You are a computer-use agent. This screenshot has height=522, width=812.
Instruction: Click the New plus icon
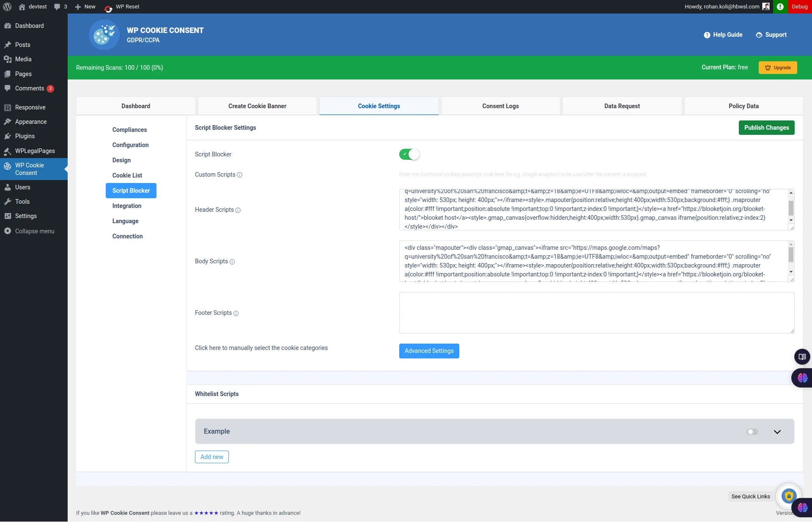pyautogui.click(x=78, y=7)
